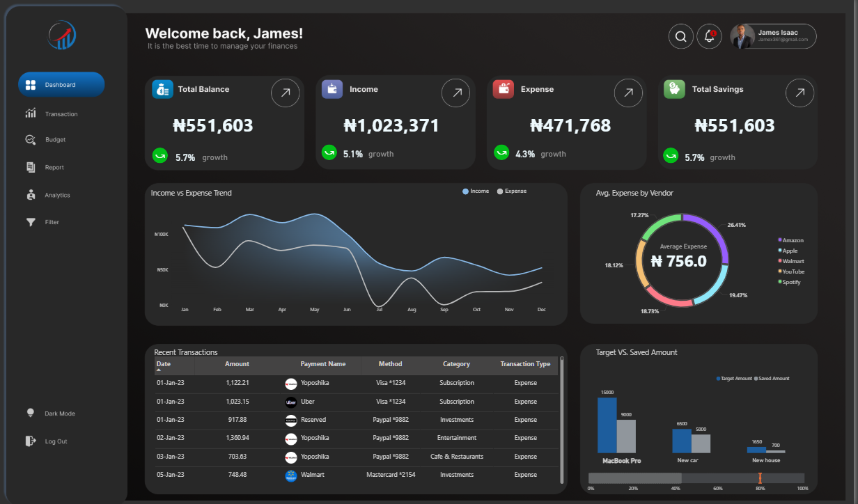
Task: Click the Log Out door icon
Action: [30, 441]
